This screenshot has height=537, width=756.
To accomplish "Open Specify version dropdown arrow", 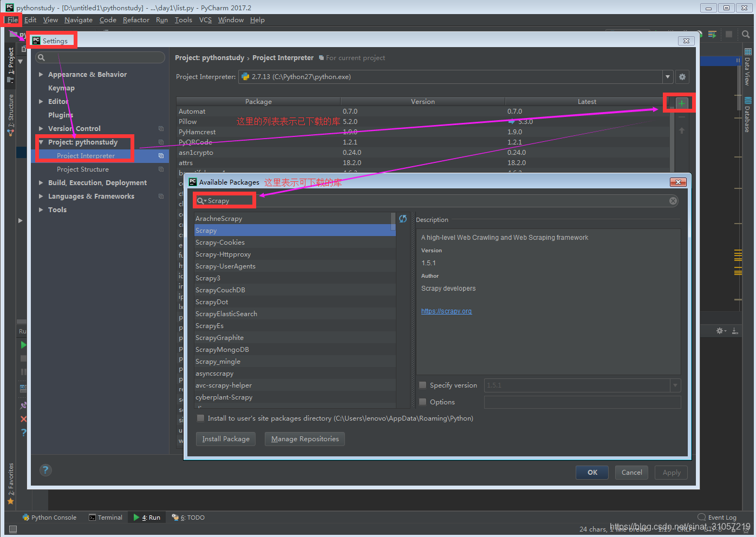I will pyautogui.click(x=675, y=385).
